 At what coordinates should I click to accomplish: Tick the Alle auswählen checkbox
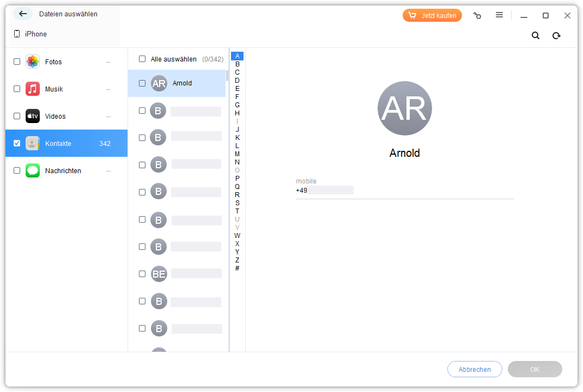tap(142, 59)
